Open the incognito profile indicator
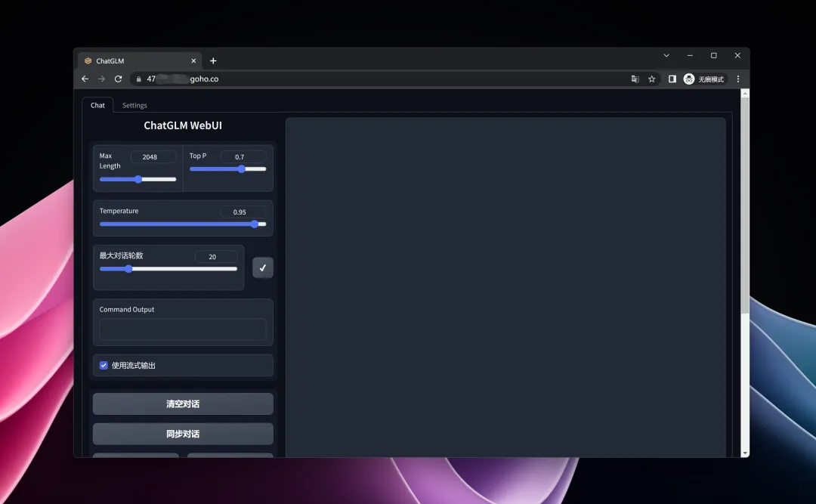This screenshot has width=816, height=504. point(704,79)
